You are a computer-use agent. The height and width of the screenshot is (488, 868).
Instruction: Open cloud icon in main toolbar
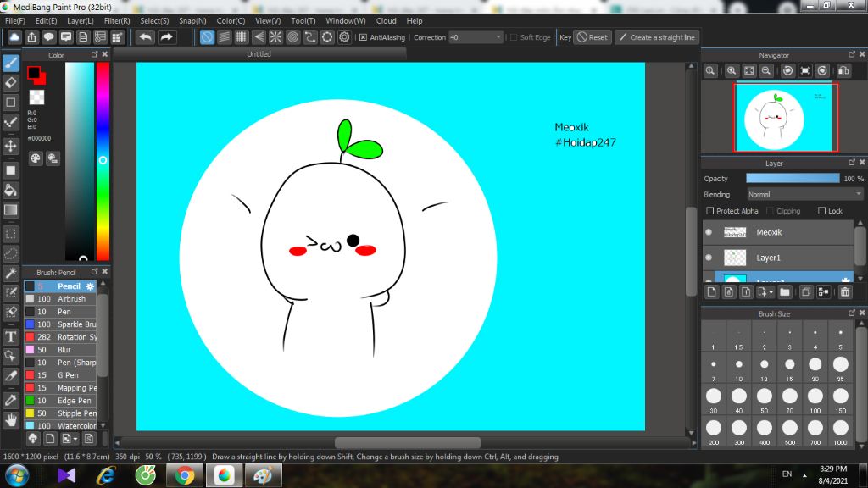coord(14,37)
